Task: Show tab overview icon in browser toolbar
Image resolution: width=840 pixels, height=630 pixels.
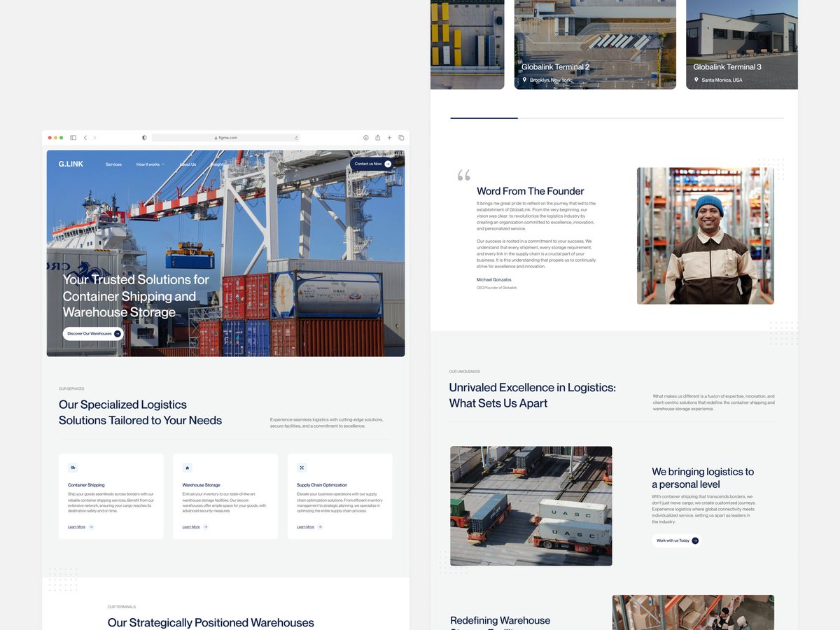Action: (x=401, y=138)
